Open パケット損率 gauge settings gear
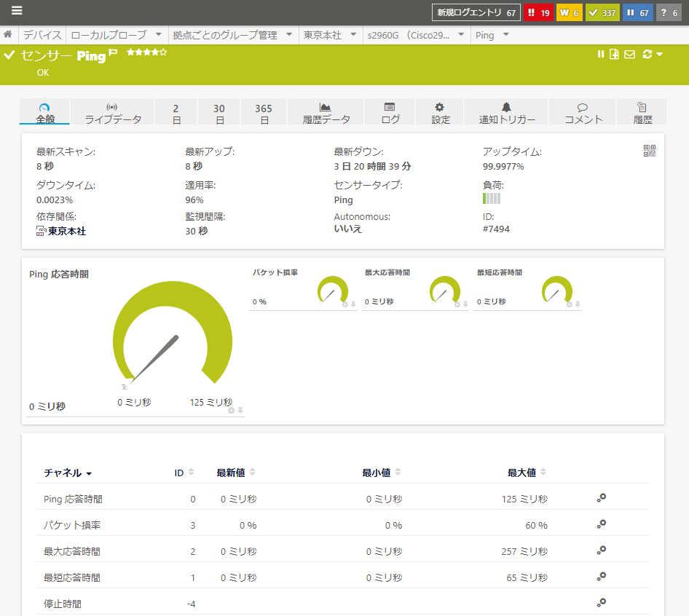This screenshot has width=689, height=616. (x=345, y=304)
